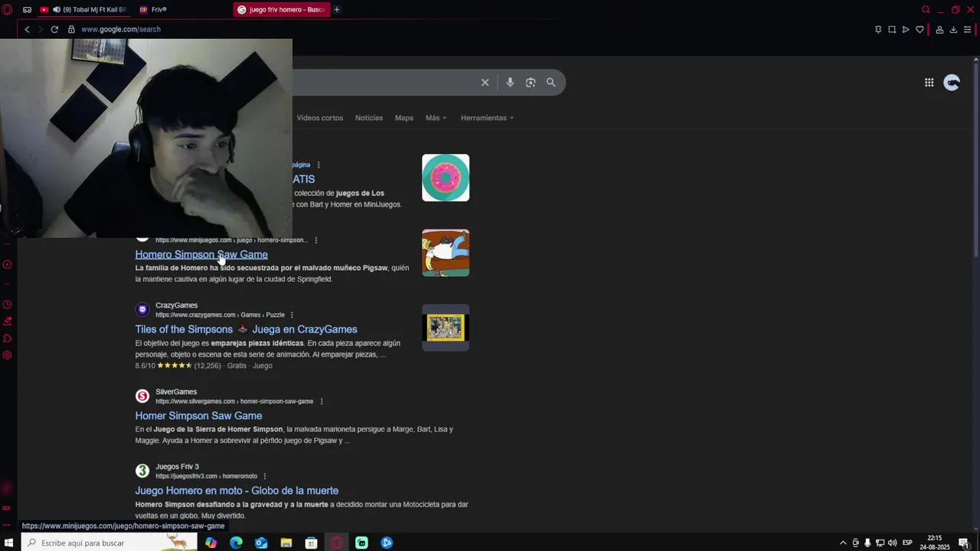The height and width of the screenshot is (551, 980).
Task: View site security lock info
Action: [71, 29]
